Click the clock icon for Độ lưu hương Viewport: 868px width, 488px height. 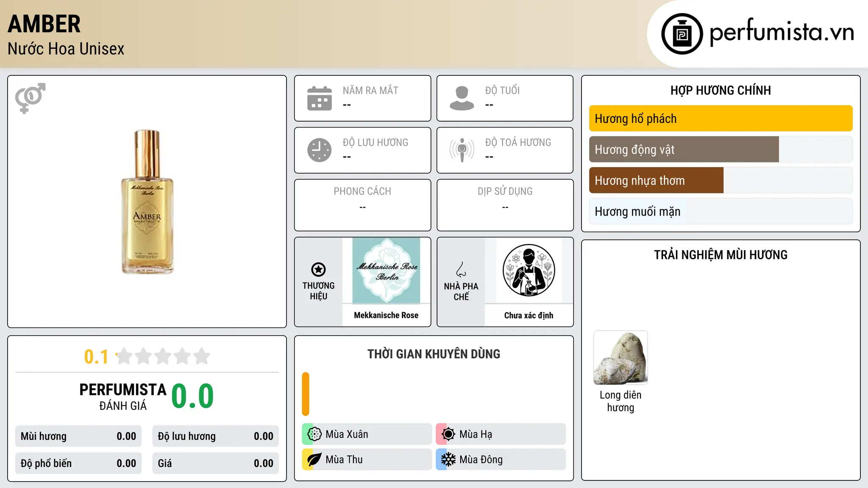click(320, 150)
